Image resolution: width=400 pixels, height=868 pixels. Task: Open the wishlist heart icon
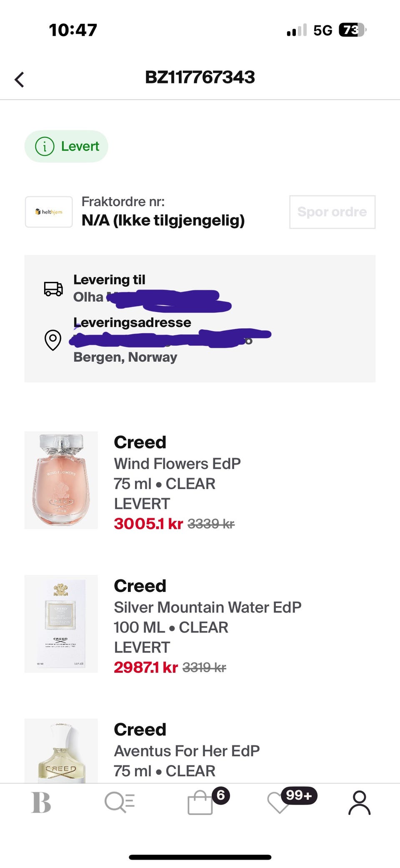[x=279, y=803]
